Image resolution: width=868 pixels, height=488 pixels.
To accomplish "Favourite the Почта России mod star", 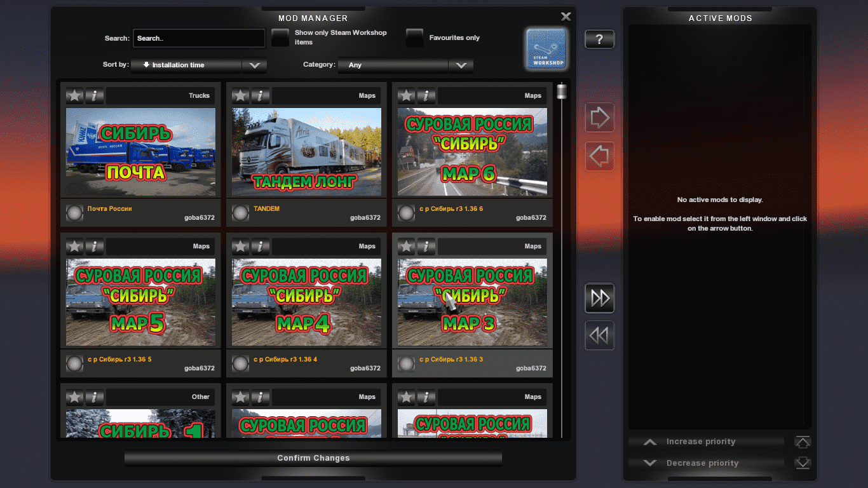I will (x=75, y=95).
